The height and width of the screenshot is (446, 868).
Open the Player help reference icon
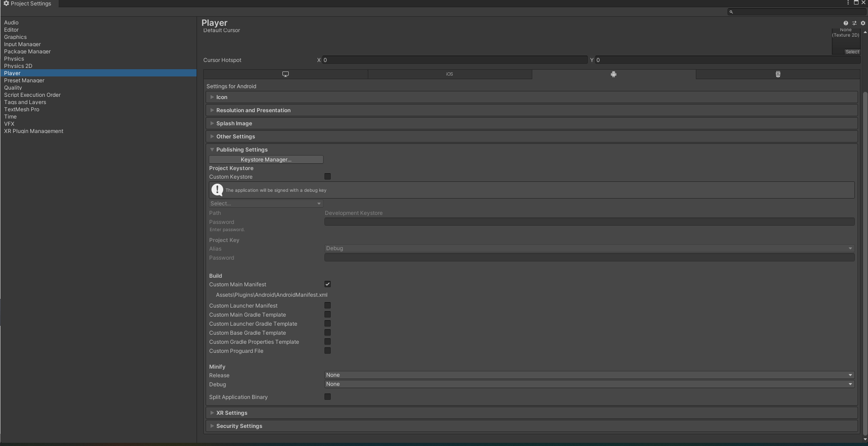[x=845, y=23]
